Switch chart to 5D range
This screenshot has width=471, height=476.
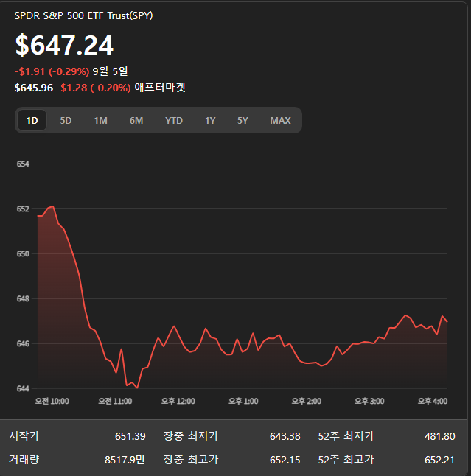pyautogui.click(x=66, y=121)
